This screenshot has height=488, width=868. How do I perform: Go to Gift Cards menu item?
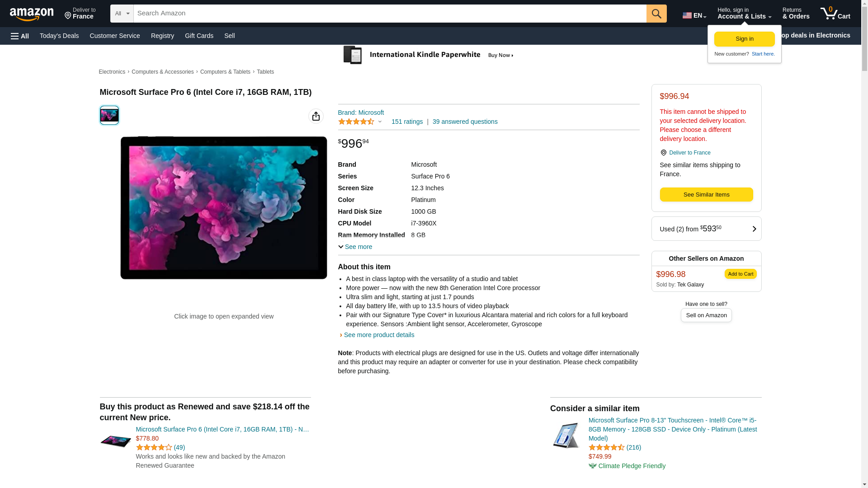(x=199, y=36)
